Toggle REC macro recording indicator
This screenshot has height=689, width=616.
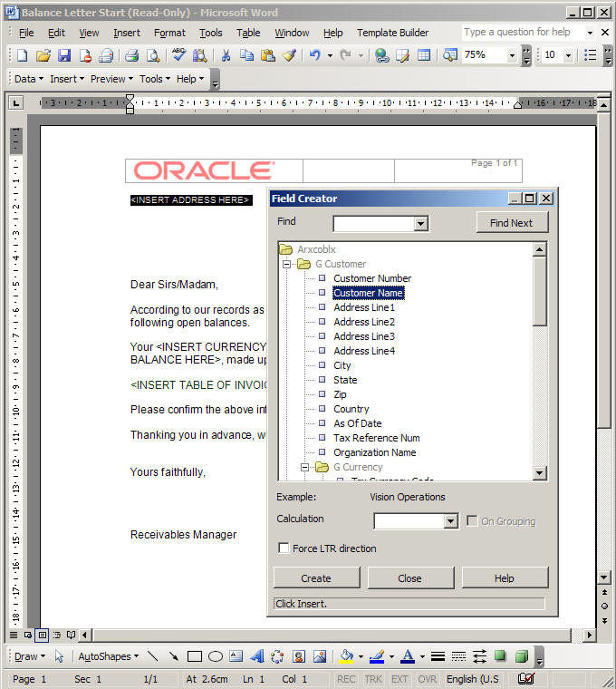tap(346, 679)
